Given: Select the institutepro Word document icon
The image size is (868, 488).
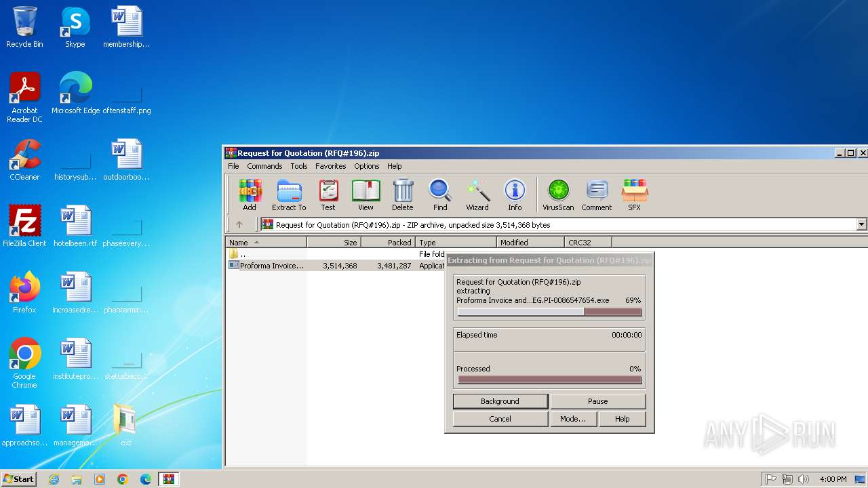Looking at the screenshot, I should (x=75, y=359).
